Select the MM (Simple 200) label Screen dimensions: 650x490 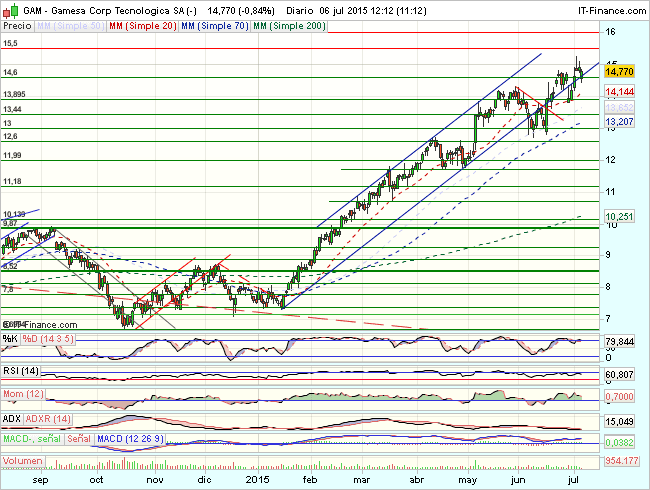pyautogui.click(x=289, y=26)
